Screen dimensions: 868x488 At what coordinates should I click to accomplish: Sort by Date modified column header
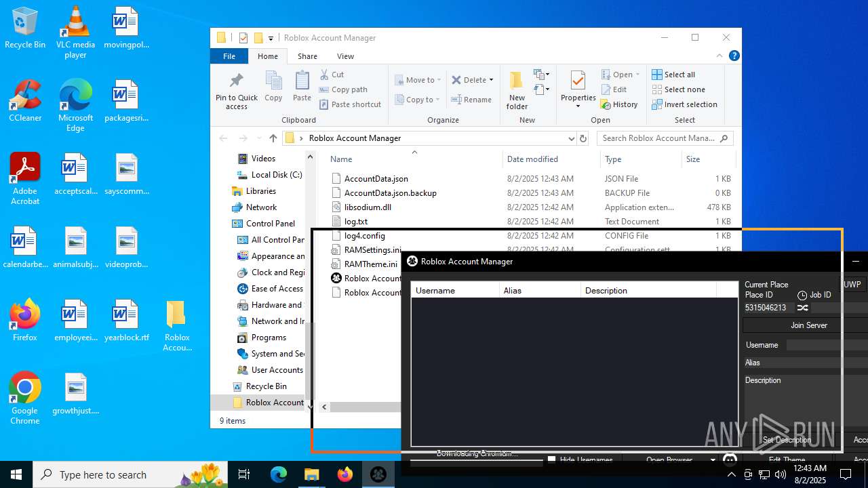click(532, 159)
